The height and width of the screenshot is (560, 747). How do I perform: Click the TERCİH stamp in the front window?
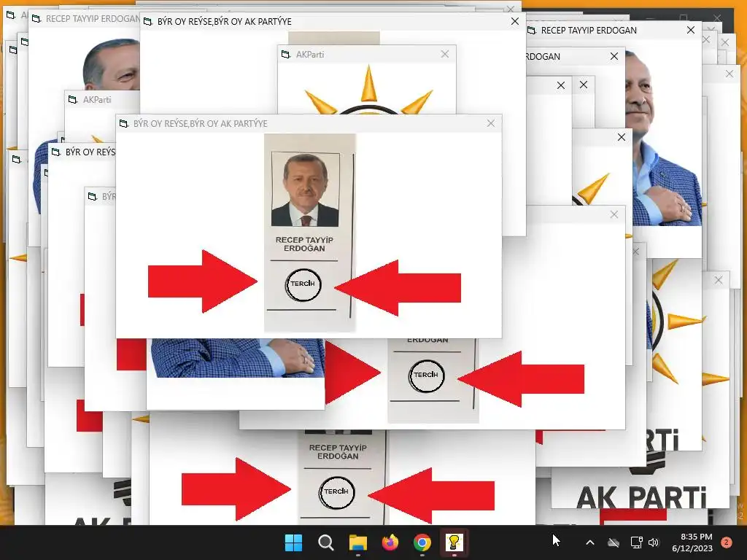303,284
